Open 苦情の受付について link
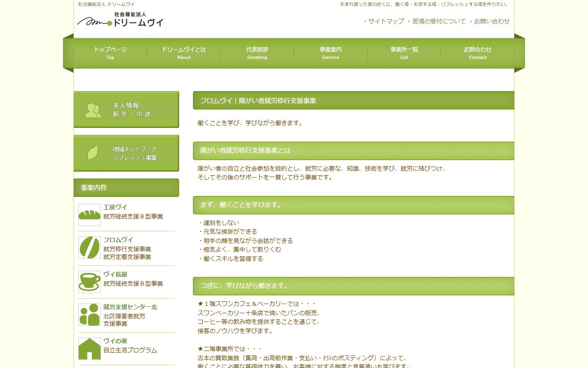The height and width of the screenshot is (368, 588). pos(439,21)
